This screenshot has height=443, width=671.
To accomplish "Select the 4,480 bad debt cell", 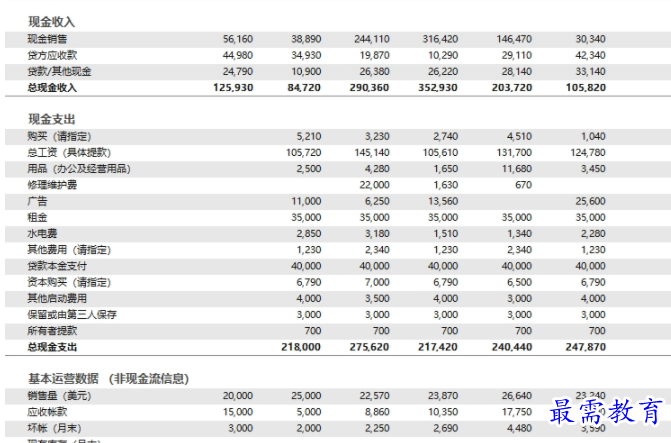I will point(520,428).
